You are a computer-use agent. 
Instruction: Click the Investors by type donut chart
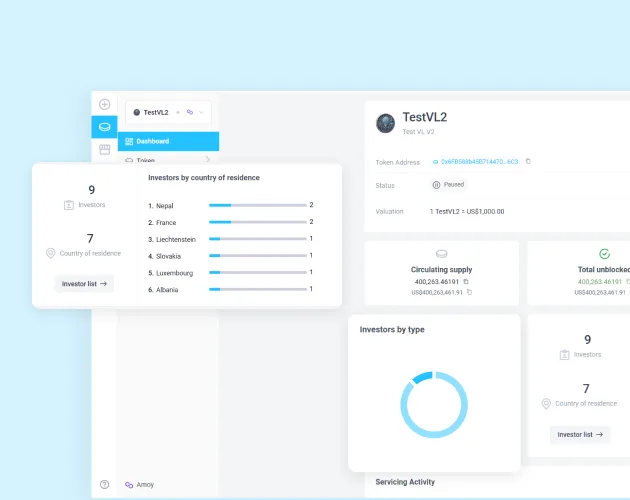tap(434, 405)
